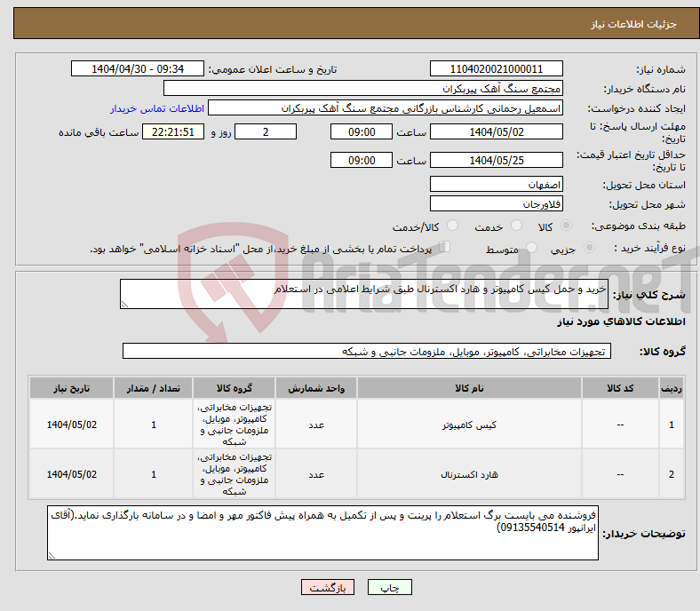Click the گروه کالا field

(367, 352)
